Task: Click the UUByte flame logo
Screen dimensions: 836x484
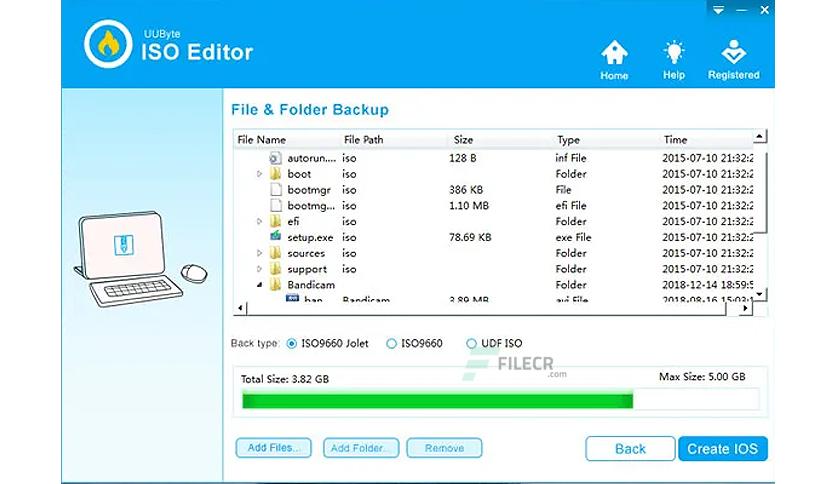Action: click(108, 44)
